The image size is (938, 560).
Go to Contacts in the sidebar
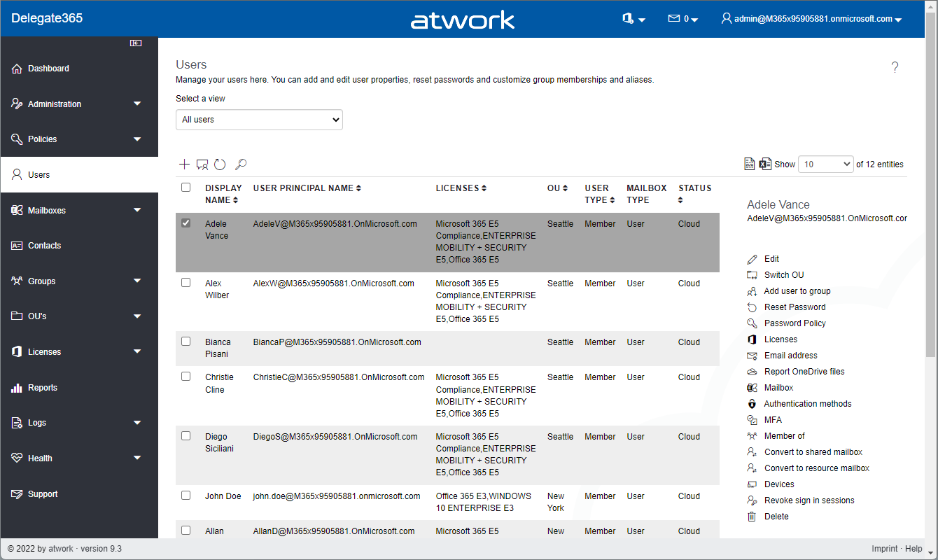(44, 246)
